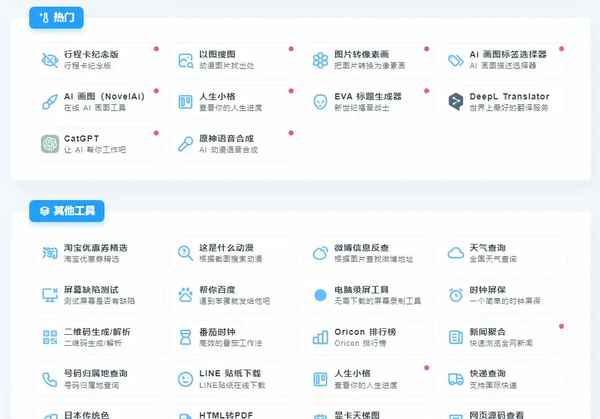Click the 帮你百度 title text
Screen dimensions: 600x419
click(x=217, y=290)
